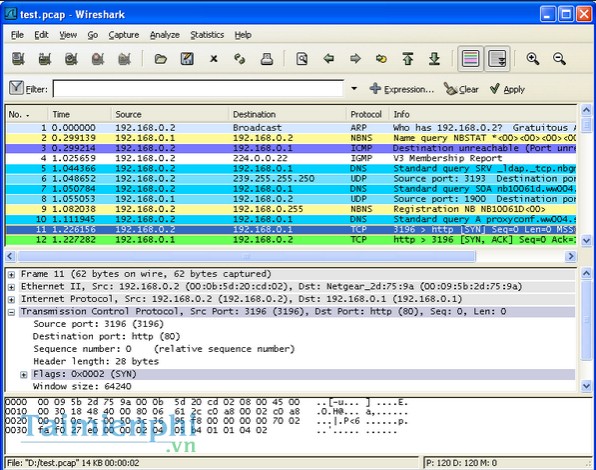The height and width of the screenshot is (470, 596).
Task: Reload the capture file icon
Action: click(240, 59)
